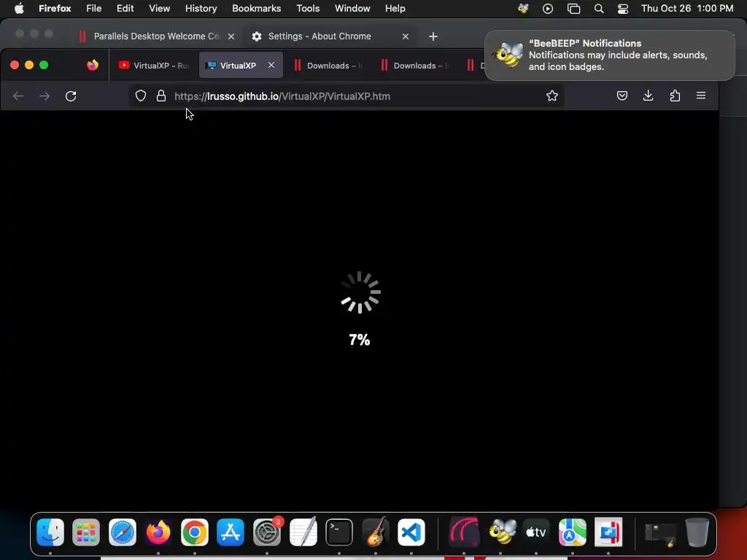
Task: Show site security lock information
Action: pyautogui.click(x=161, y=96)
